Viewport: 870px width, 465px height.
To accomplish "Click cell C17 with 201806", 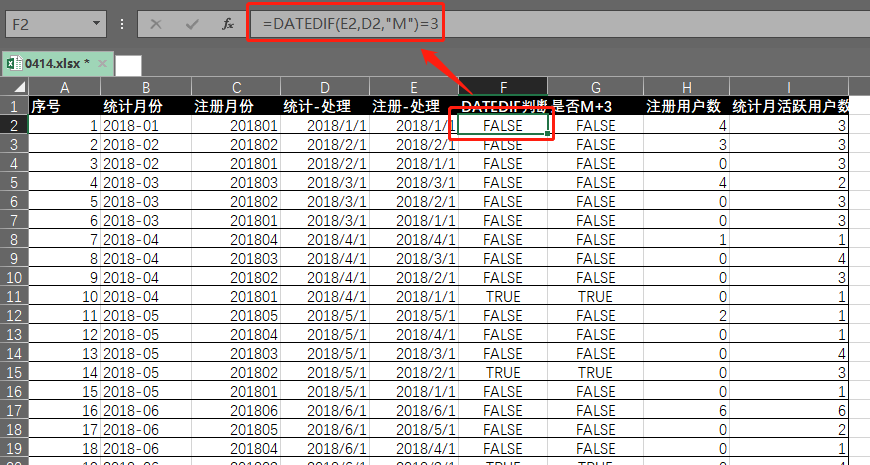I will (236, 411).
